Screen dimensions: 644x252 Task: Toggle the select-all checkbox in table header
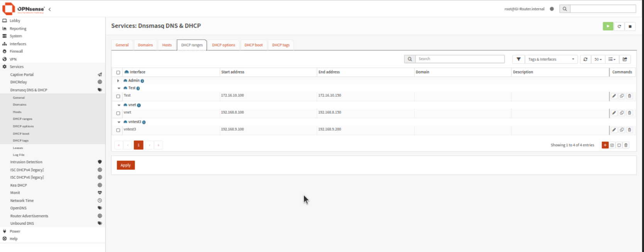[x=118, y=72]
